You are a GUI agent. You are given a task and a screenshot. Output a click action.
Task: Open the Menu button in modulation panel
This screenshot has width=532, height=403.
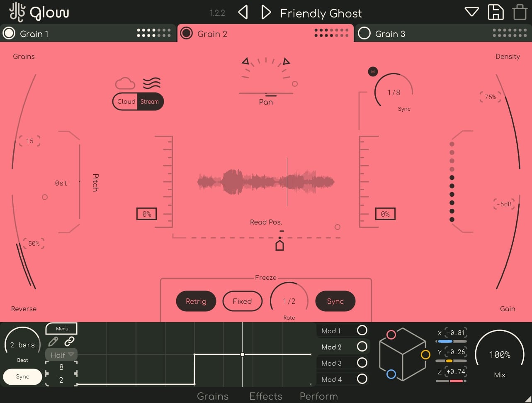click(61, 328)
